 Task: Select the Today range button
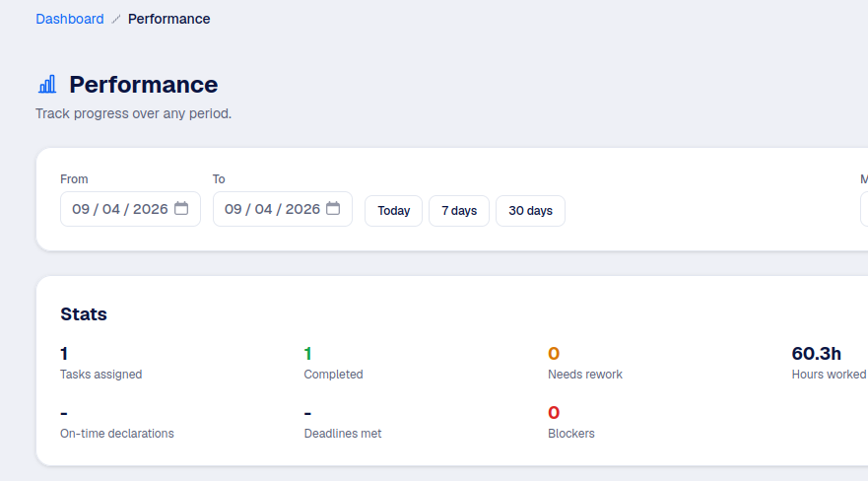point(393,211)
